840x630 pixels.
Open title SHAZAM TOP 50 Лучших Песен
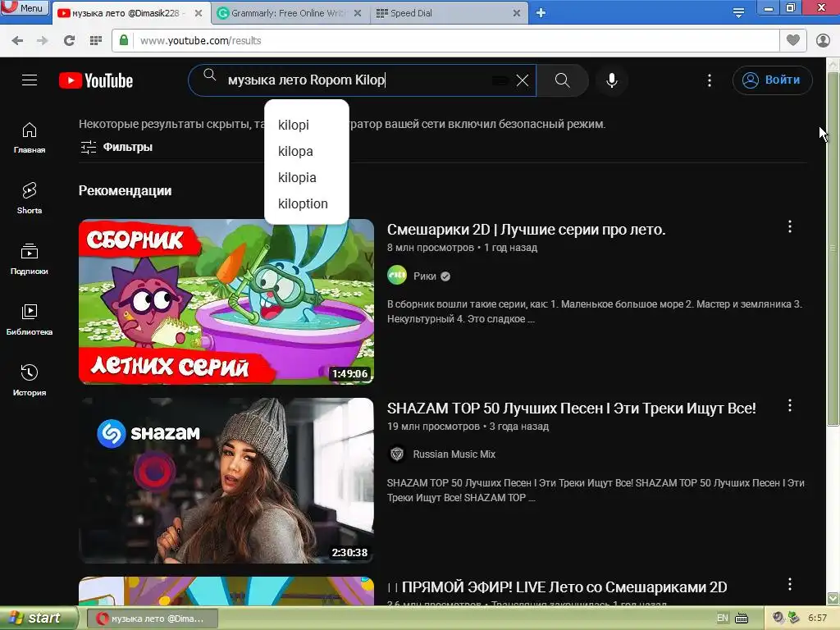point(571,409)
